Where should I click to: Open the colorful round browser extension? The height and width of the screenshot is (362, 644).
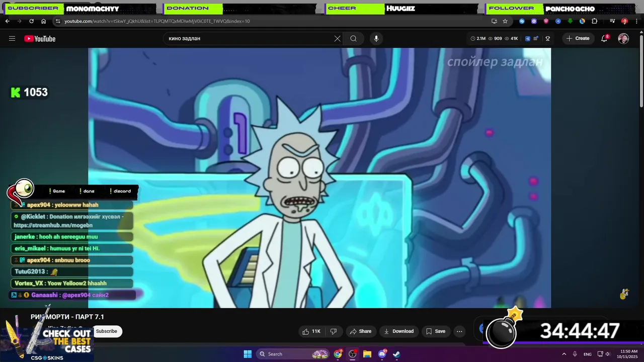click(x=582, y=21)
